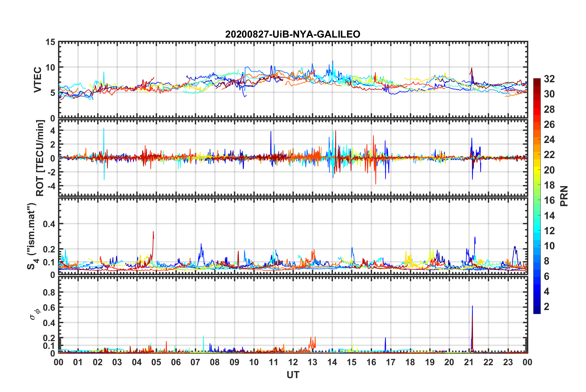586x392 pixels.
Task: Click x-axis tick label 21
Action: pos(469,362)
